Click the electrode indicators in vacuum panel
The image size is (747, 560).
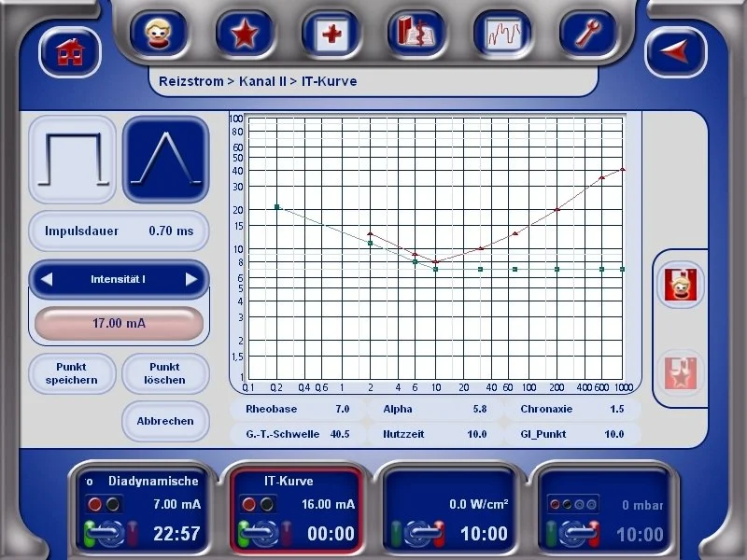point(573,504)
